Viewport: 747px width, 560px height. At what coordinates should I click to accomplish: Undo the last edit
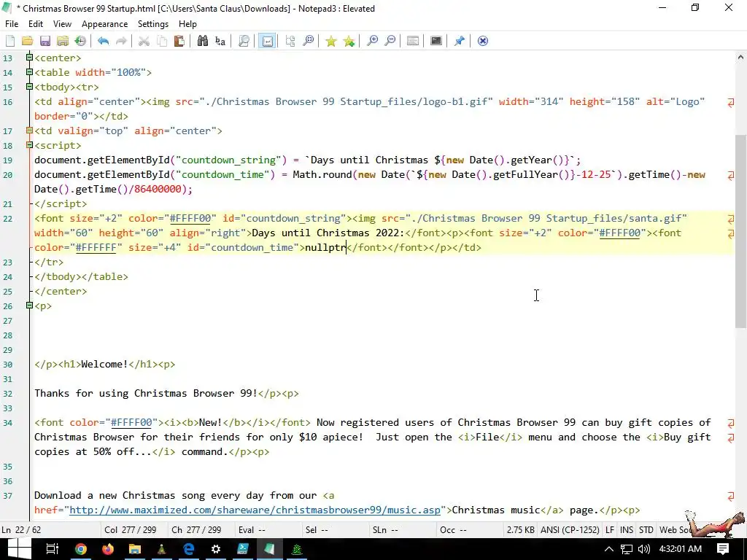click(104, 41)
